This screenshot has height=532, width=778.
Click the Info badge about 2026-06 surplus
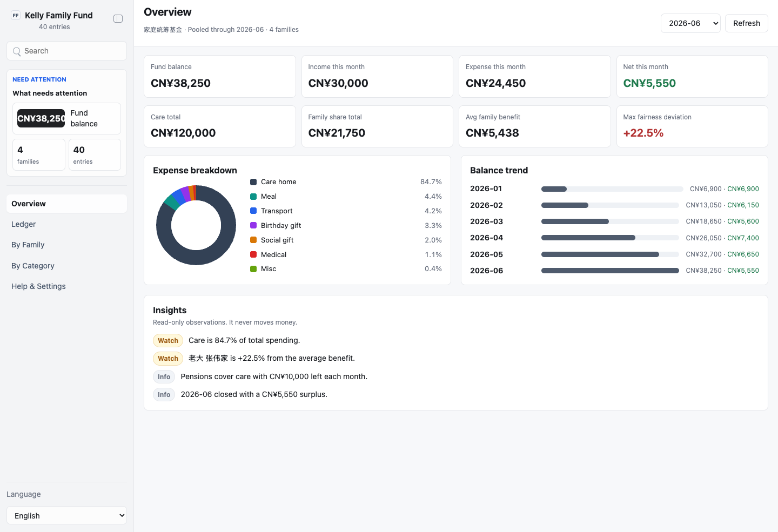[164, 394]
